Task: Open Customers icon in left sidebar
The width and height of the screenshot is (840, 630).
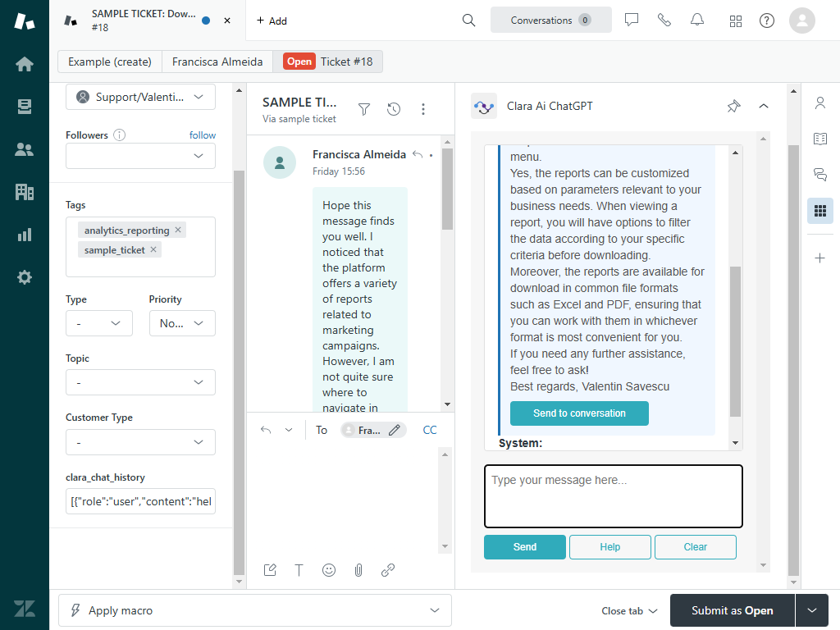Action: pos(25,149)
